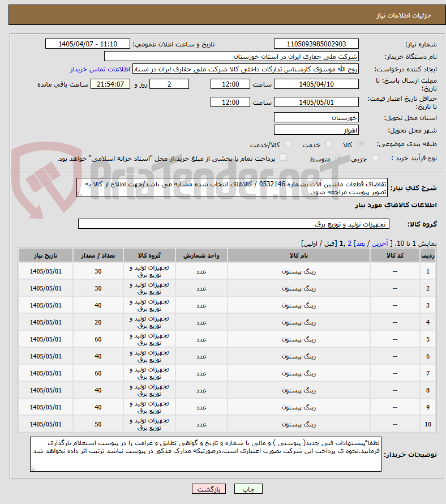Select the جزیی purchase type radio
Image resolution: width=446 pixels, height=504 pixels.
(x=375, y=158)
